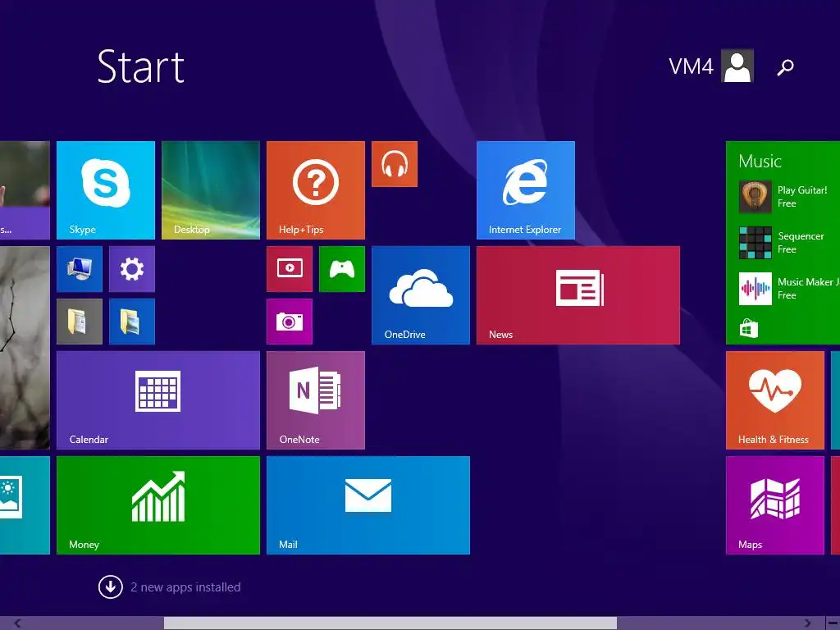Image resolution: width=840 pixels, height=630 pixels.
Task: Open the Camera tile
Action: 290,322
